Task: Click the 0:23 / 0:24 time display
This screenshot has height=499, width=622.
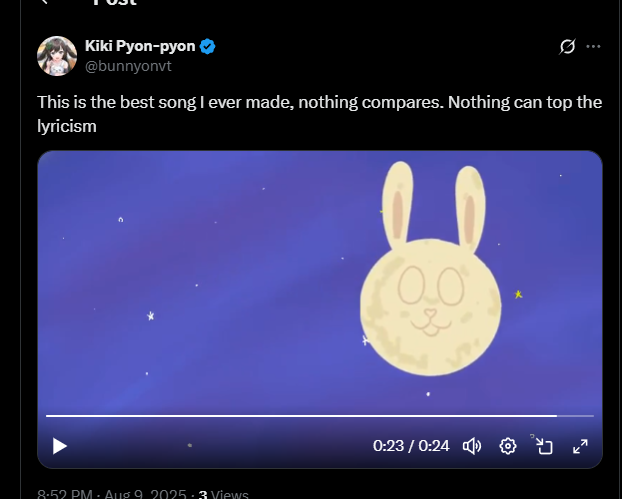Action: point(411,446)
